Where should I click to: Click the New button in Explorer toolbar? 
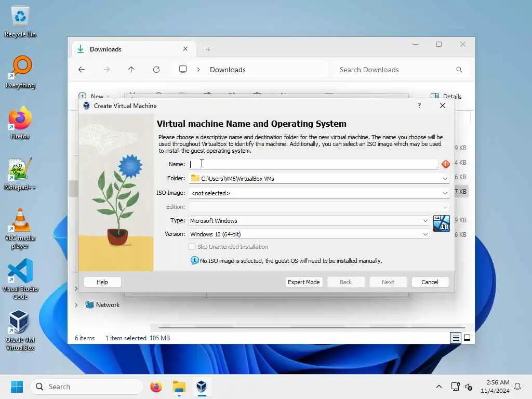point(94,96)
